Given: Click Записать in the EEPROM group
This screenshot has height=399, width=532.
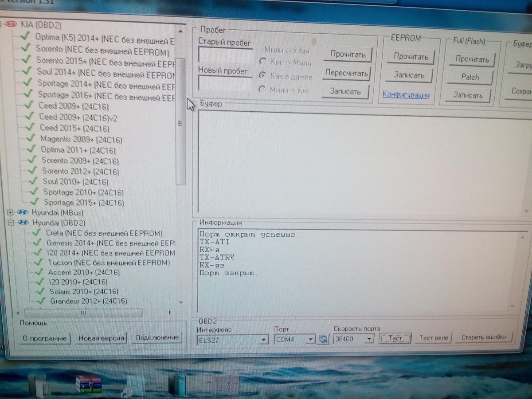Looking at the screenshot, I should [409, 75].
